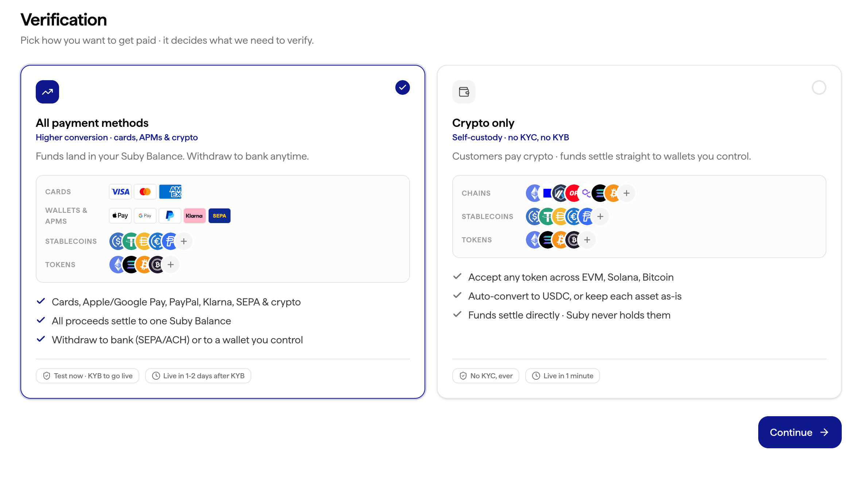Click the 'Live in 1 minute' chip
Image resolution: width=868 pixels, height=492 pixels.
(562, 376)
